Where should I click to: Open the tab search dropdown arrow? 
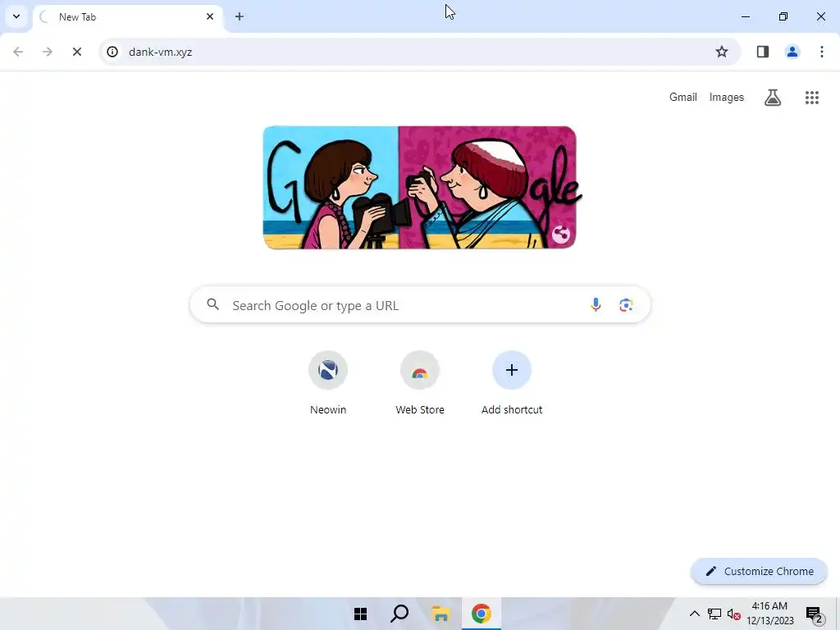point(16,16)
